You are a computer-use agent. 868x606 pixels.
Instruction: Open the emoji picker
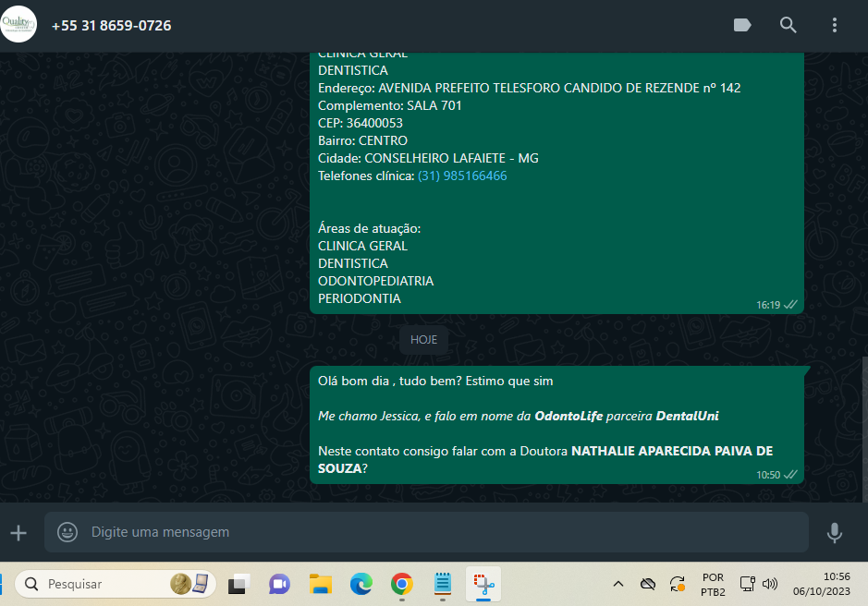[67, 532]
